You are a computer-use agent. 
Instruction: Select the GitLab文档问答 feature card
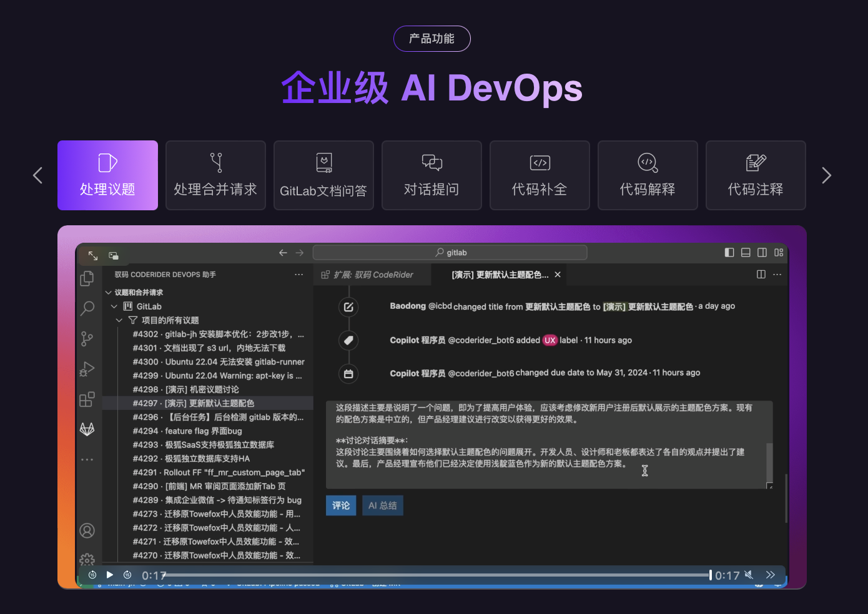coord(323,175)
